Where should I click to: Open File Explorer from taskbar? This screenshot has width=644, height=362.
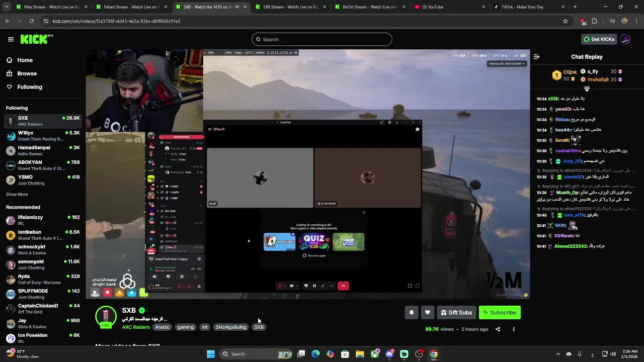point(360,354)
